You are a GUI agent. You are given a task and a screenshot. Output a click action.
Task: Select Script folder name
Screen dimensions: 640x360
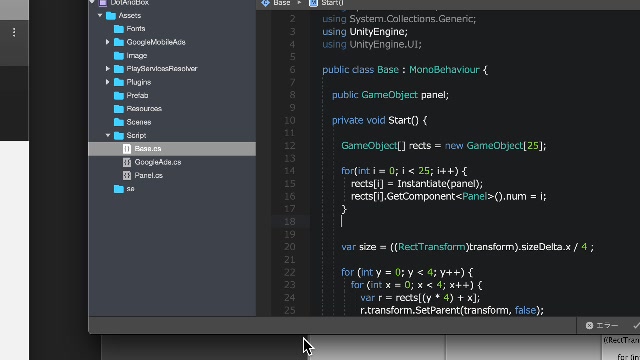[x=136, y=135]
